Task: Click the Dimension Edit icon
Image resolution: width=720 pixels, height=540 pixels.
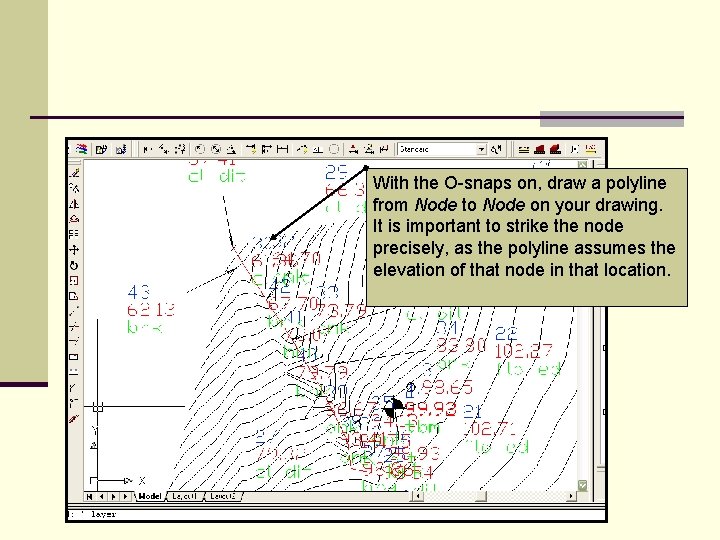Action: 353,149
